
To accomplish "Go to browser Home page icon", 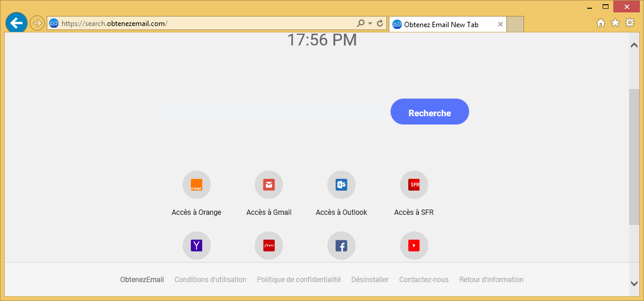I will coord(601,22).
